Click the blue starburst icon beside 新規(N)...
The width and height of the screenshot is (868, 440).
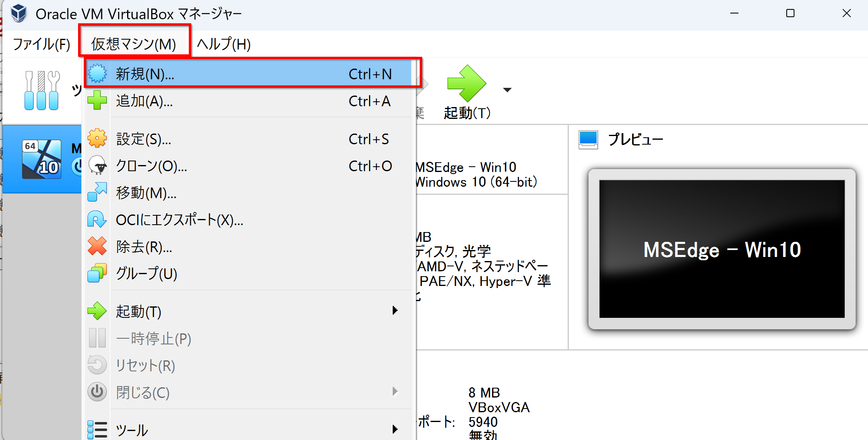pos(97,74)
